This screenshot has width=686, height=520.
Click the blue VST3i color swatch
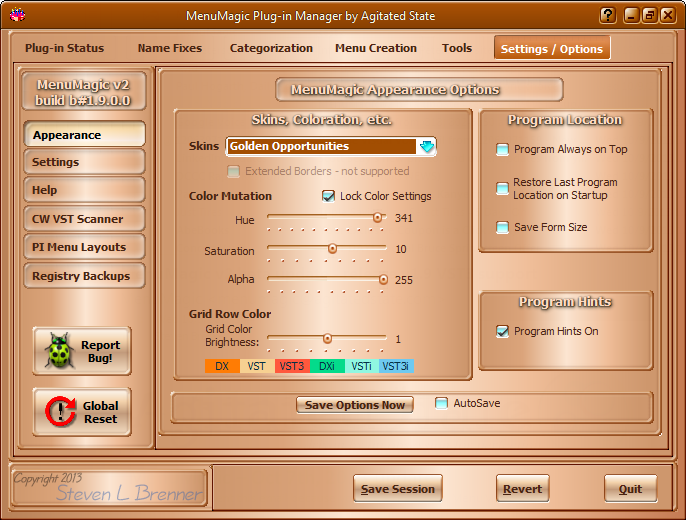click(396, 366)
